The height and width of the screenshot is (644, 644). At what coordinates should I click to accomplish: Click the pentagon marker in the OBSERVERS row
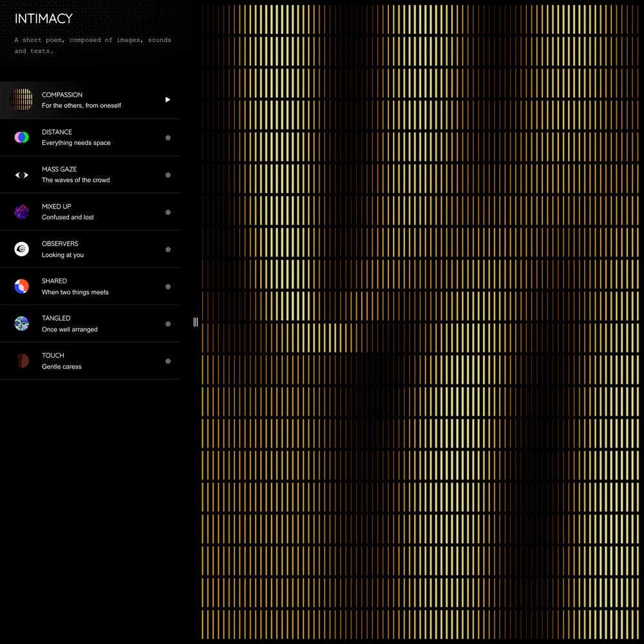tap(168, 249)
